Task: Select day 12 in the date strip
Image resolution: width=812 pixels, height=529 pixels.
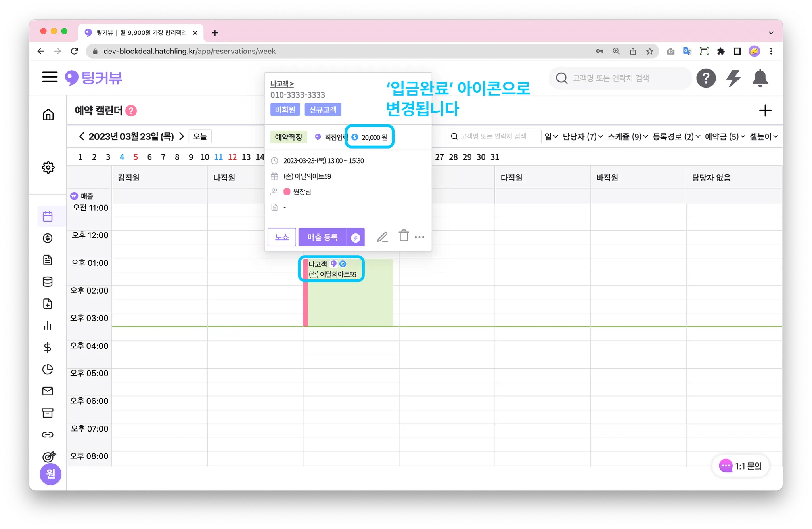Action: [232, 157]
